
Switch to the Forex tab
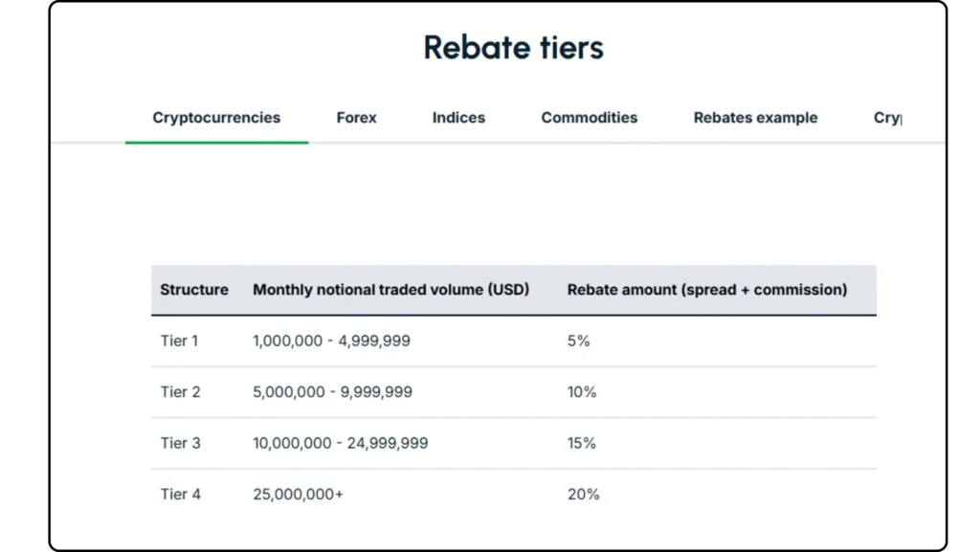click(x=356, y=118)
